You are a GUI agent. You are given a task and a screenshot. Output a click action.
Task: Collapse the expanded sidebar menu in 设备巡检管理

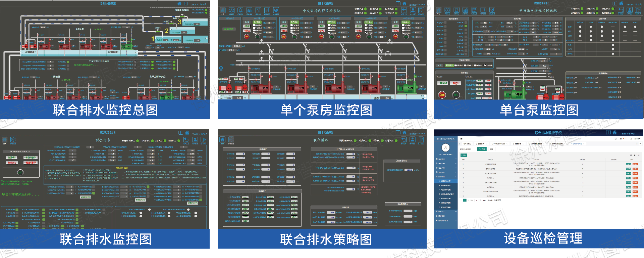tap(446, 177)
